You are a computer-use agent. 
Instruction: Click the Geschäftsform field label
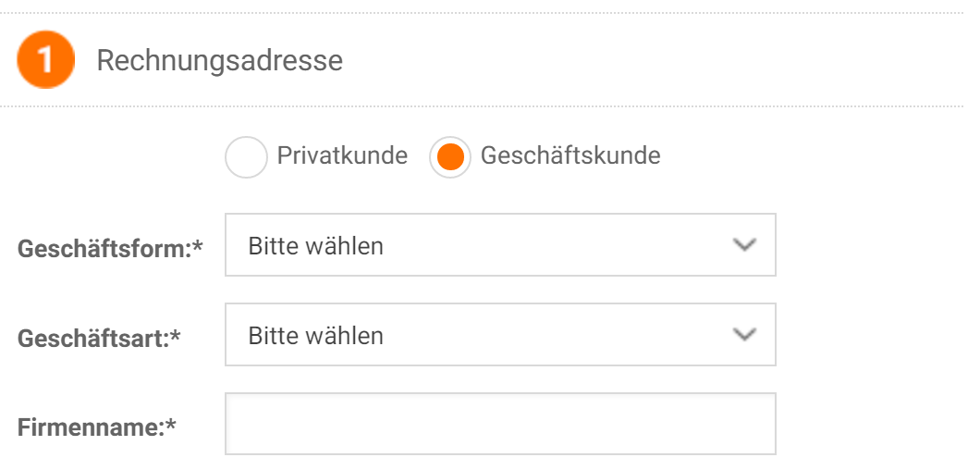tap(111, 249)
